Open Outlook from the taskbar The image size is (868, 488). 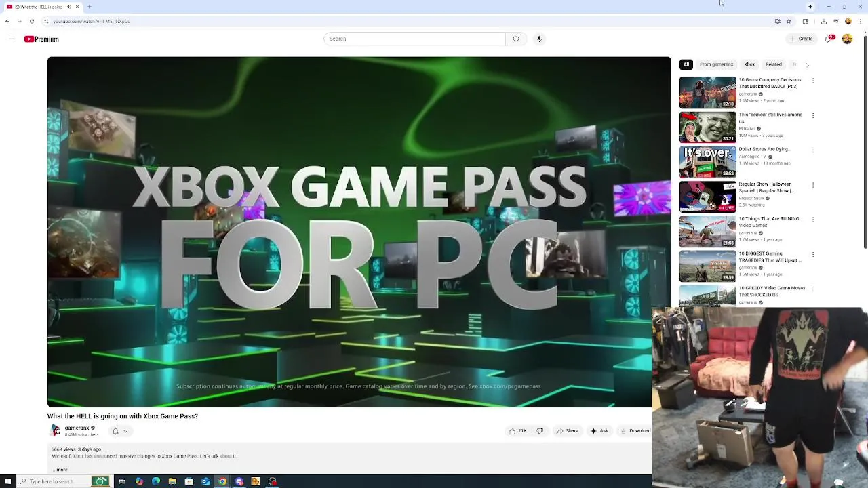pyautogui.click(x=205, y=481)
